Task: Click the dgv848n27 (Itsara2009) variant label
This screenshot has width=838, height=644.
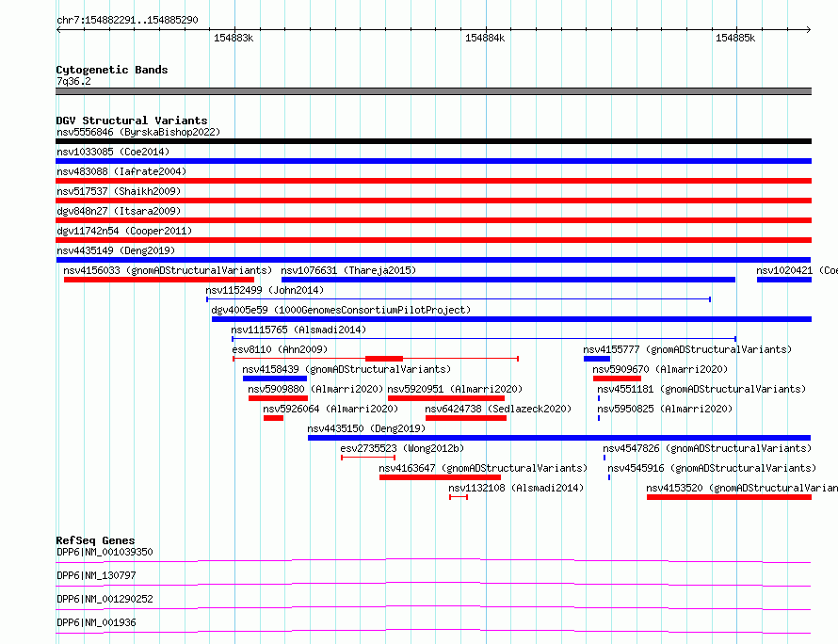Action: coord(119,211)
